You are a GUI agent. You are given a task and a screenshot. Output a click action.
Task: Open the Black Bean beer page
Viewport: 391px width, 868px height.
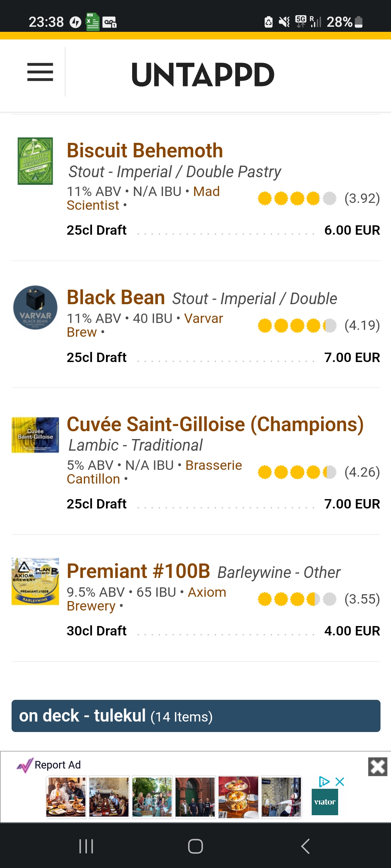point(116,298)
